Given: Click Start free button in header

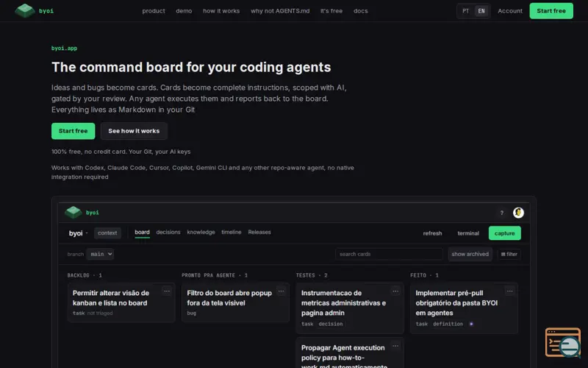Looking at the screenshot, I should tap(551, 11).
